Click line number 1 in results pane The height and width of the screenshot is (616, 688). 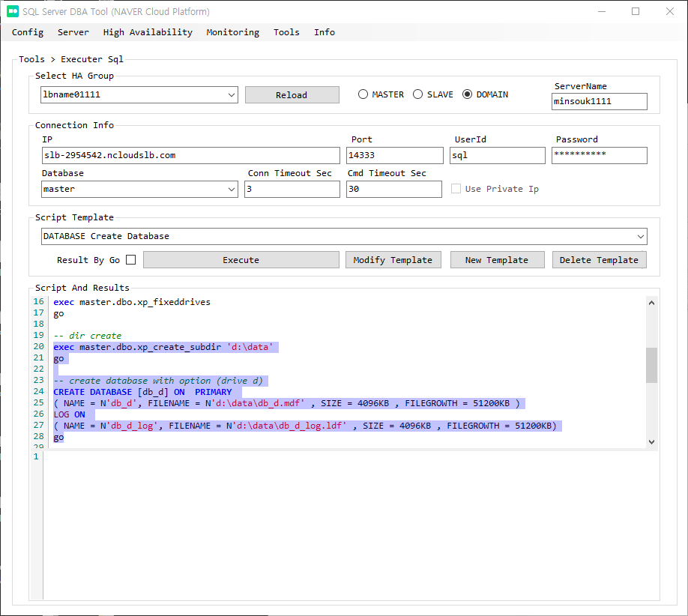click(x=36, y=456)
